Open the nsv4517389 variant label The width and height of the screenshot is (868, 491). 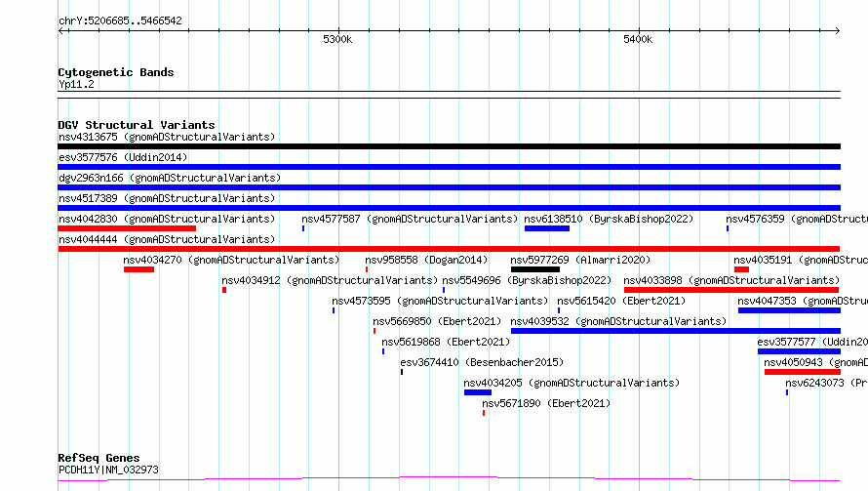(167, 198)
